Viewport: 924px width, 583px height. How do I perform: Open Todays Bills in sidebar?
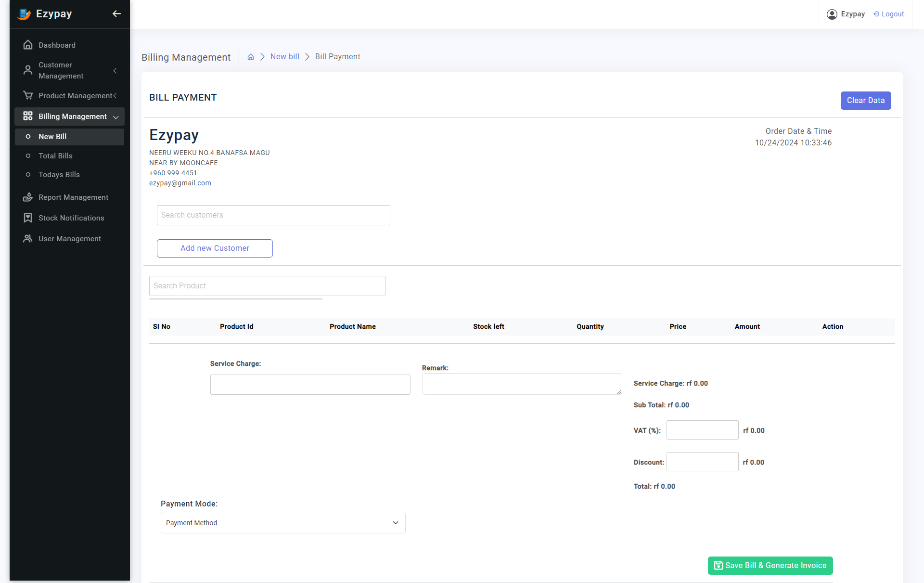tap(59, 175)
